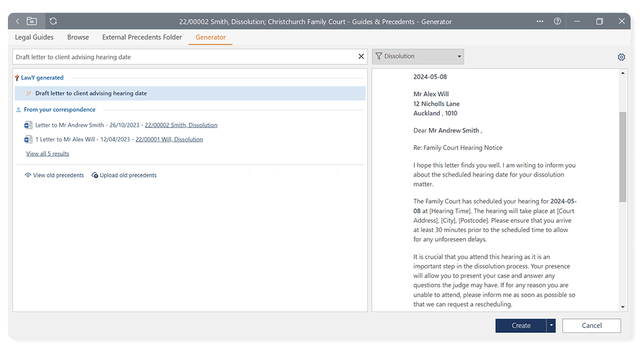Click the back arrow in title bar

pos(17,21)
